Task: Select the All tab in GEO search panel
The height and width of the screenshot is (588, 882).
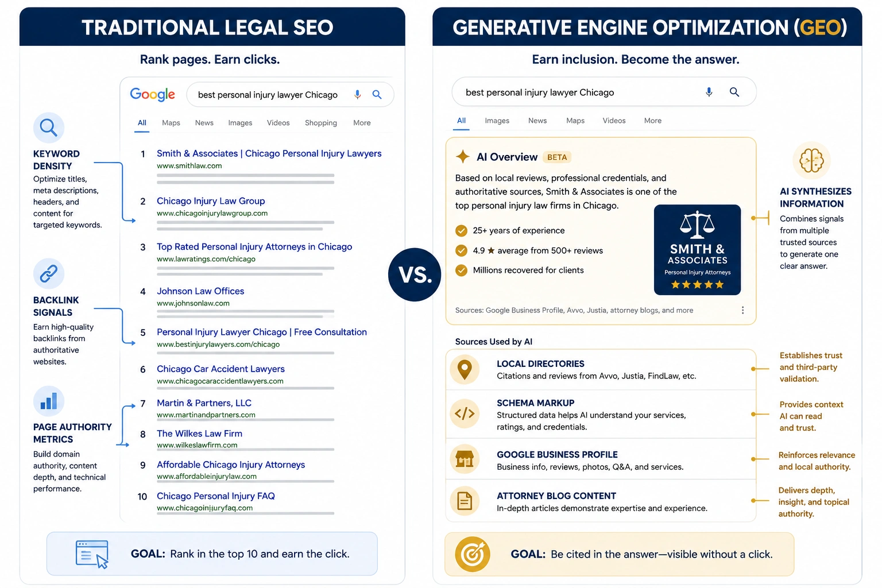Action: click(461, 121)
